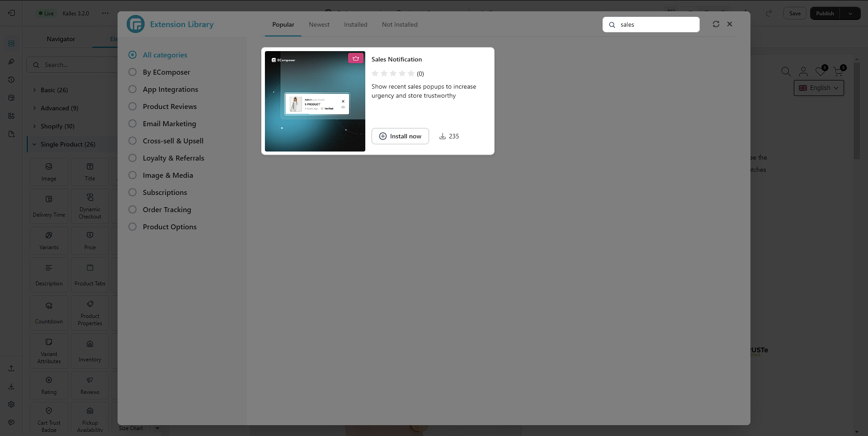This screenshot has width=868, height=436.
Task: Select the Description element
Action: point(49,275)
